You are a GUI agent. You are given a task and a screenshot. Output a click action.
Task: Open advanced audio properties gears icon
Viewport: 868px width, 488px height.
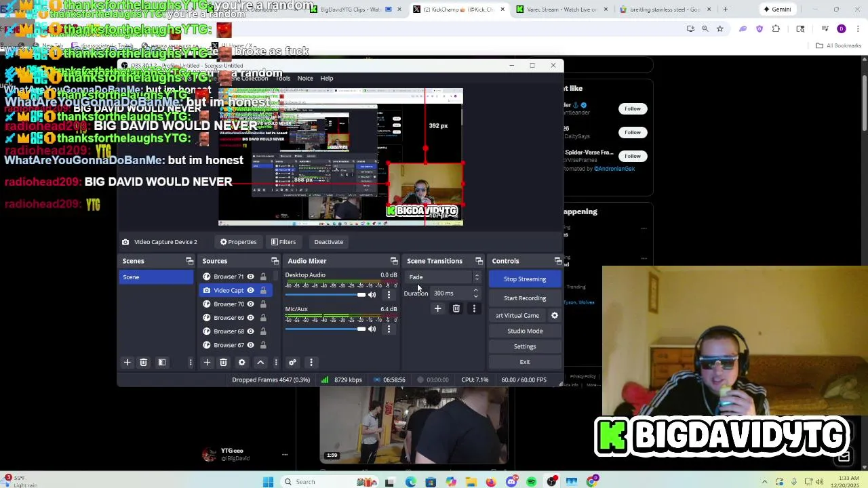(x=292, y=363)
